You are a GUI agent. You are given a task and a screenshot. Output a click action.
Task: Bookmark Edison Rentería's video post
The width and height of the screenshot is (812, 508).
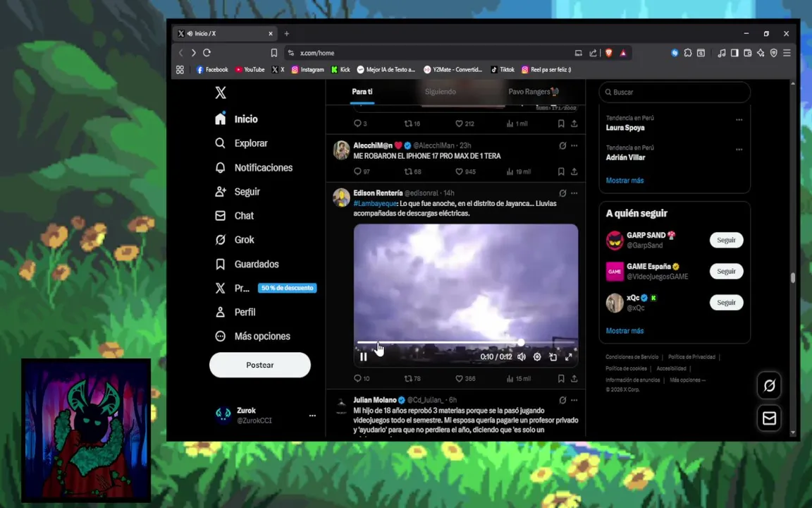[x=561, y=379]
